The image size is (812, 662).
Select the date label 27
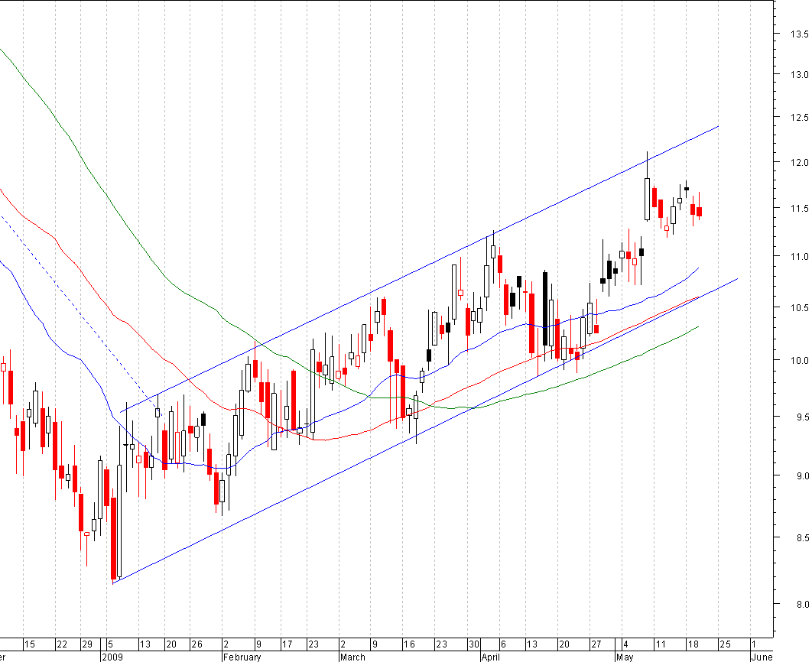point(596,644)
